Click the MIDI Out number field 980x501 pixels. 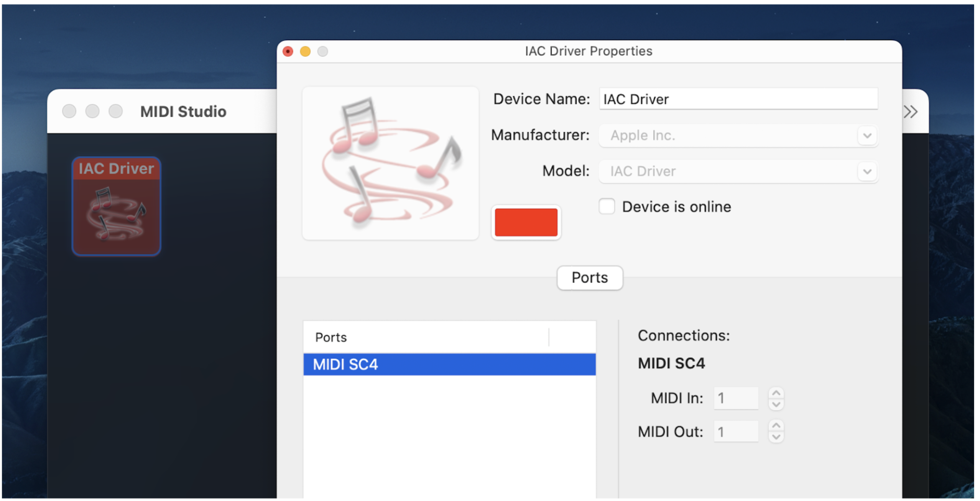point(736,432)
